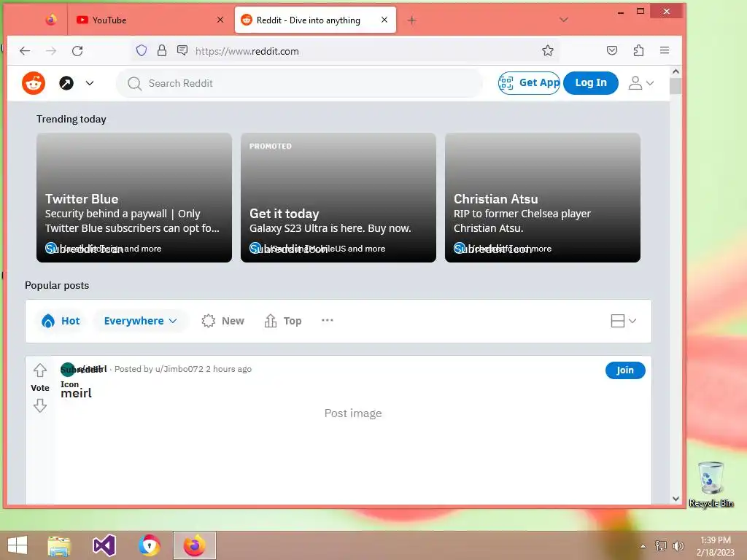Click the taskbar network icon
The image size is (747, 560).
661,546
